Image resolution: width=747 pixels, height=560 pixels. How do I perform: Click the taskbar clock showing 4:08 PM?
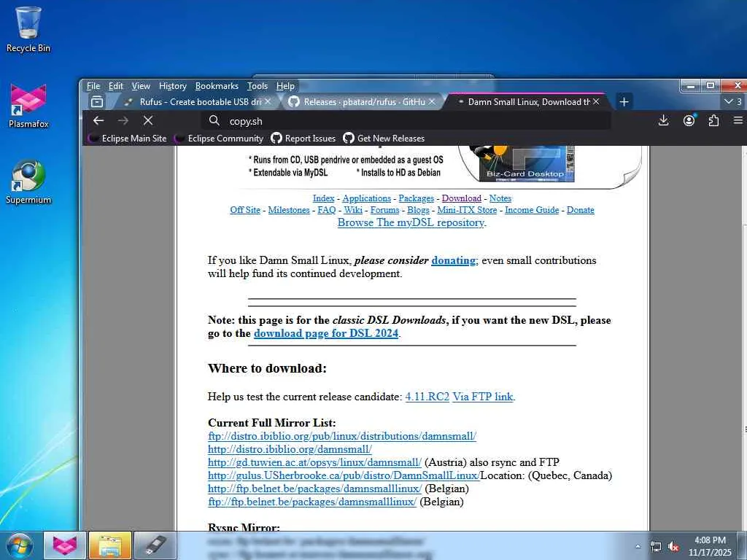point(709,546)
